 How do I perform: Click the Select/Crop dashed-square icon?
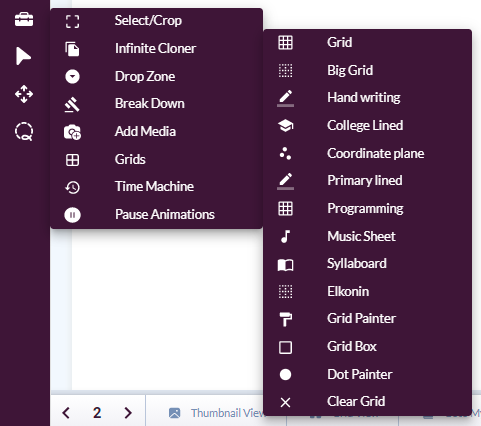[x=72, y=21]
